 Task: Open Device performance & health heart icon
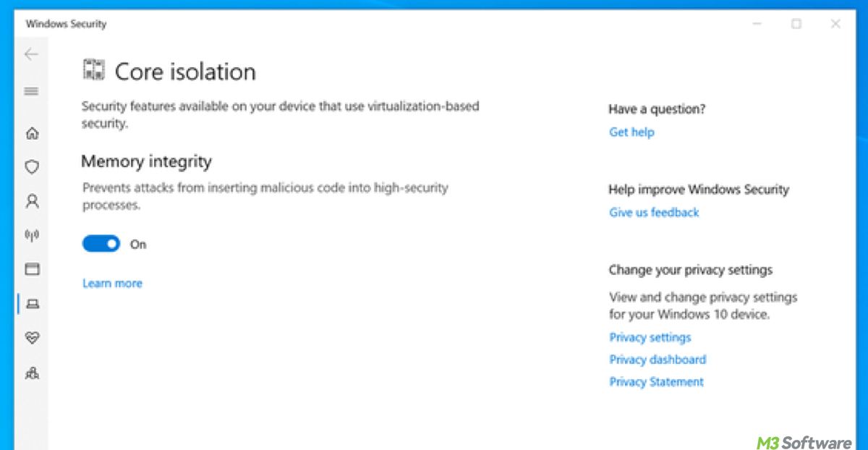pos(32,338)
